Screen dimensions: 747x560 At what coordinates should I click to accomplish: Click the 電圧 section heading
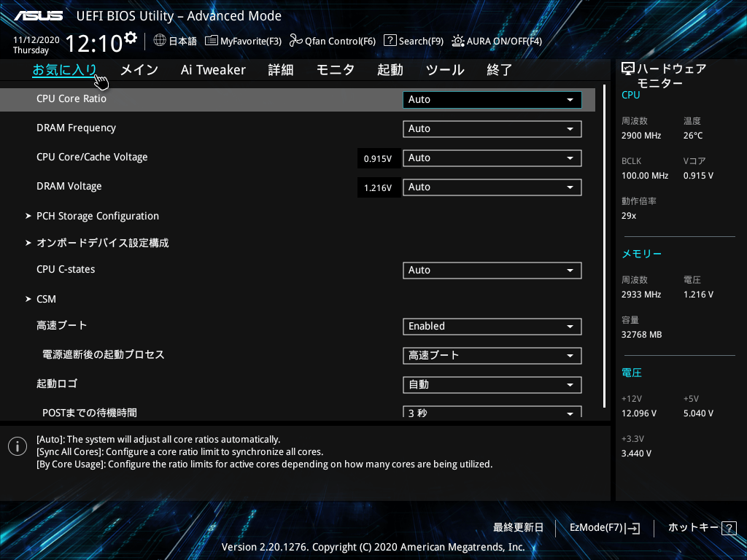point(632,373)
